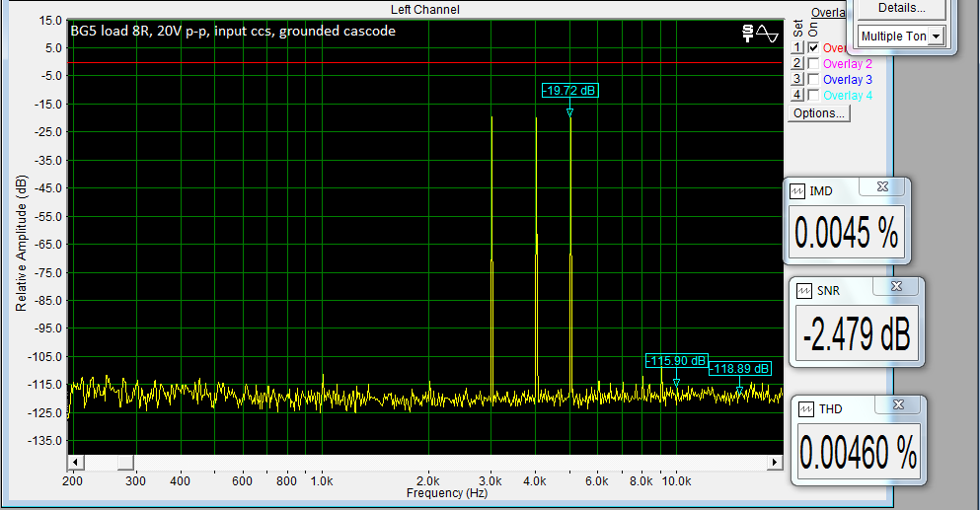Set overlay slot 4

796,95
